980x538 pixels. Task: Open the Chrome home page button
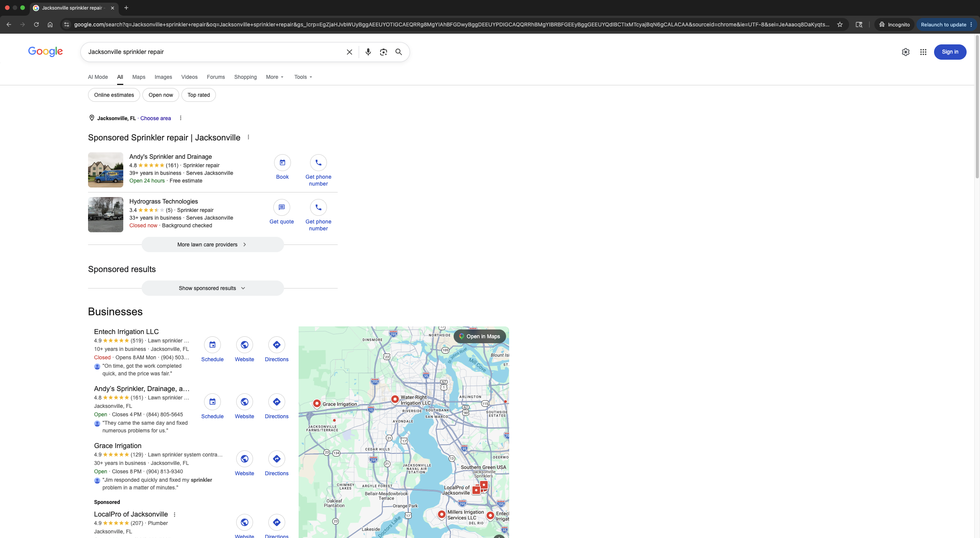(50, 24)
